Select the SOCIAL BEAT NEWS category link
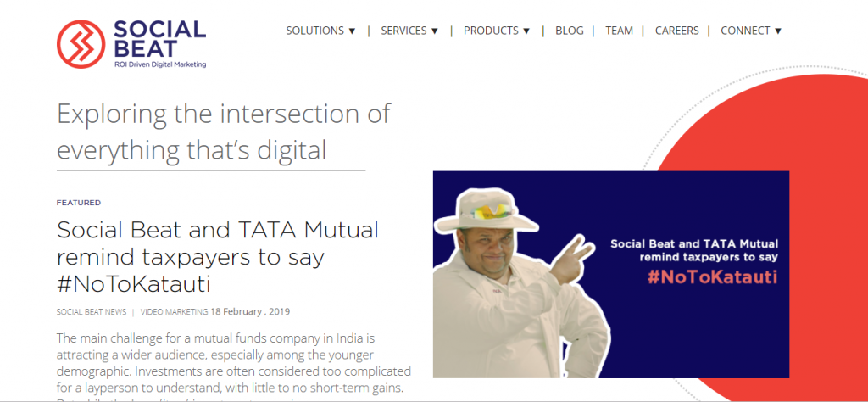Viewport: 868px width, 402px height. tap(92, 311)
